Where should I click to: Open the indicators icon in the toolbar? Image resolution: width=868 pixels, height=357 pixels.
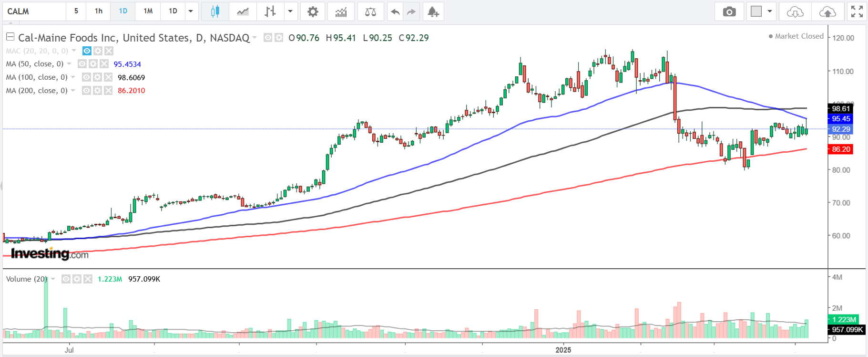click(341, 11)
